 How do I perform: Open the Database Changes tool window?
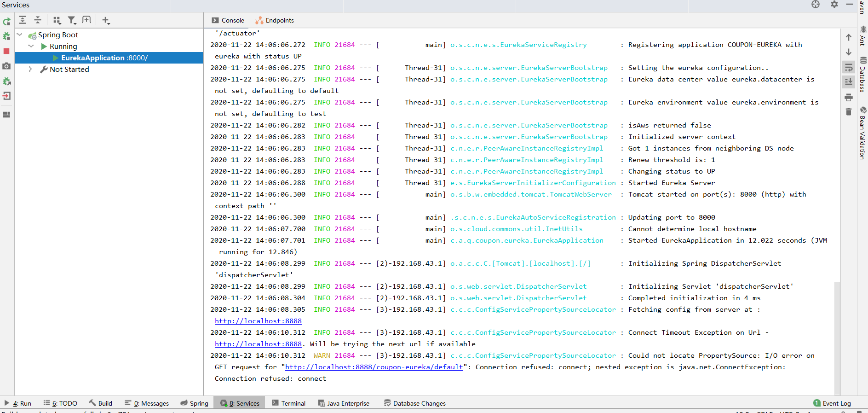pyautogui.click(x=415, y=403)
